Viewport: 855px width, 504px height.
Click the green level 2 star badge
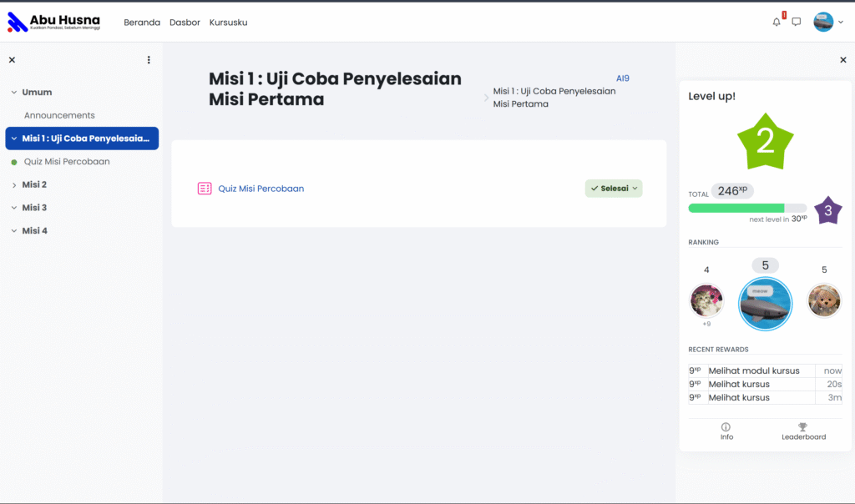pos(766,142)
